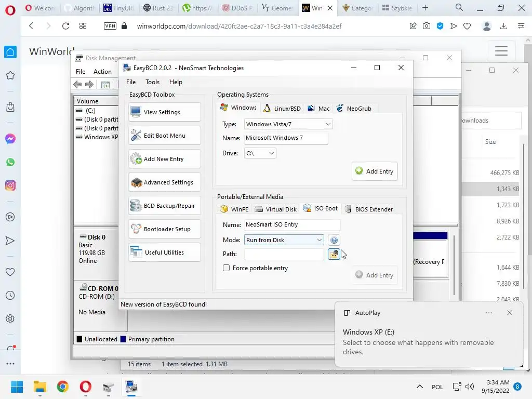
Task: Click Disk Management show console tree icon
Action: 105,85
